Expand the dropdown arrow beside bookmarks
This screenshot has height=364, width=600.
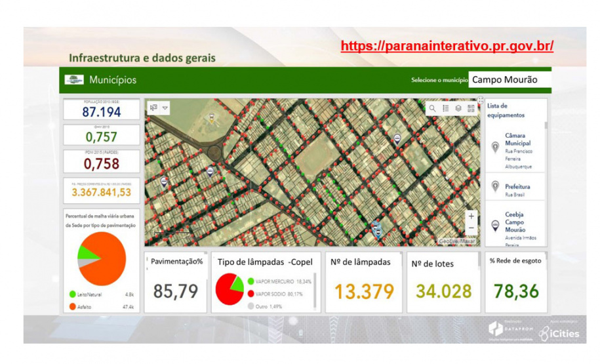coord(165,108)
